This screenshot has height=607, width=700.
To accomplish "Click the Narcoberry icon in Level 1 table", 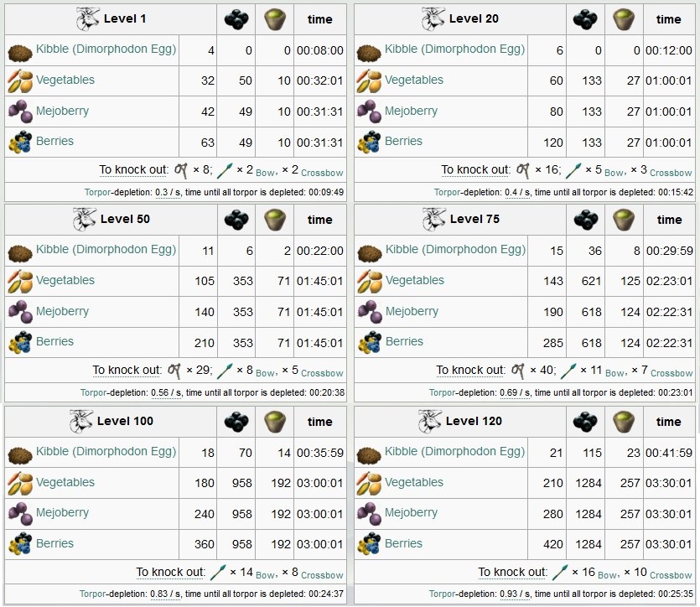I will (236, 19).
